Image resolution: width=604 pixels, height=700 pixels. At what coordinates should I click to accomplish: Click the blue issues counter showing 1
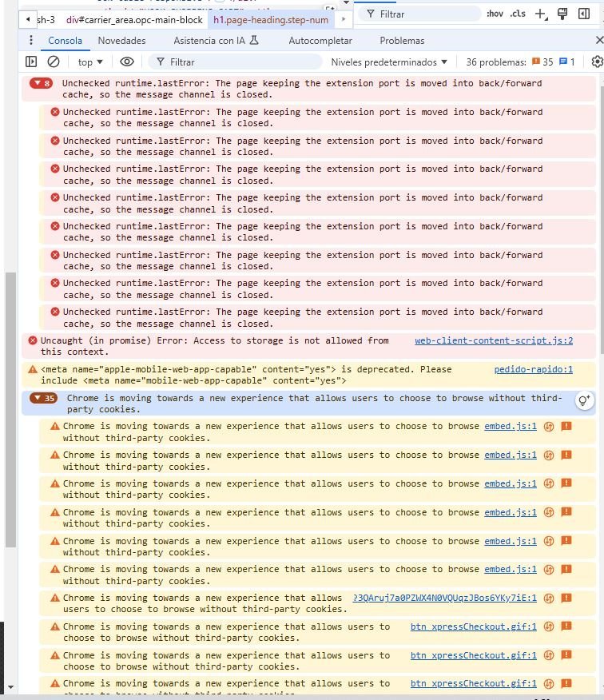coord(567,62)
